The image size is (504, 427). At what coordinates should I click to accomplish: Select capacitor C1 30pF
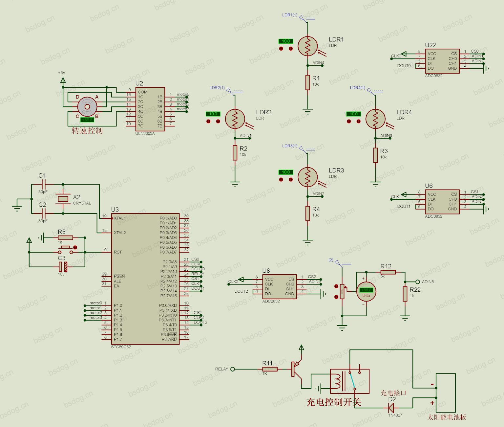(43, 185)
